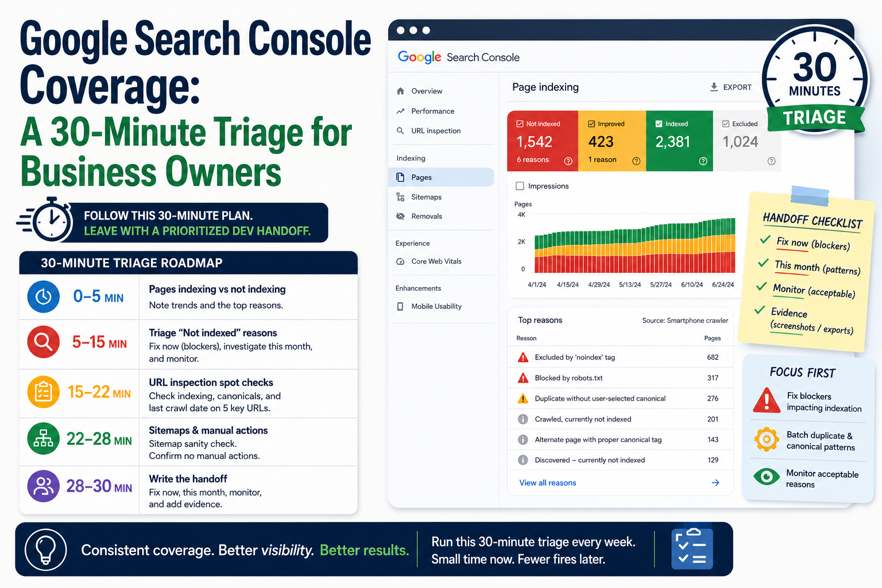882x588 pixels.
Task: Open Sitemaps in the sidebar
Action: tap(441, 197)
